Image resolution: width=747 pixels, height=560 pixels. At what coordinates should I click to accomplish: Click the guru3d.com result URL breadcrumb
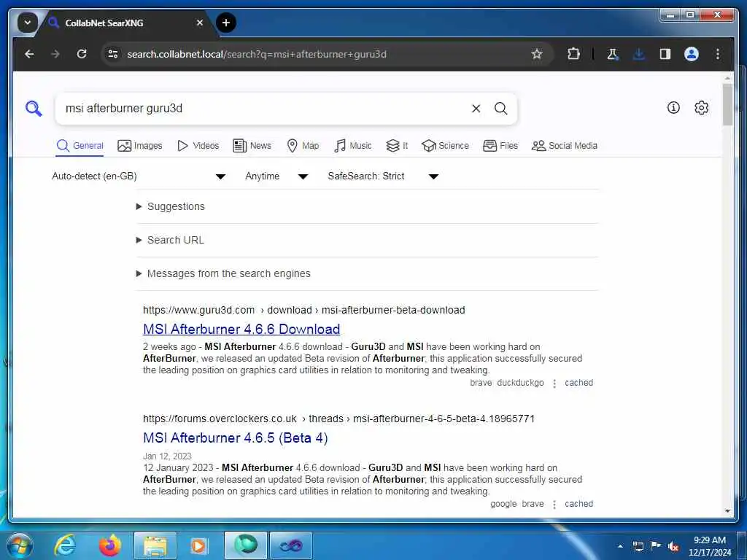tap(304, 310)
